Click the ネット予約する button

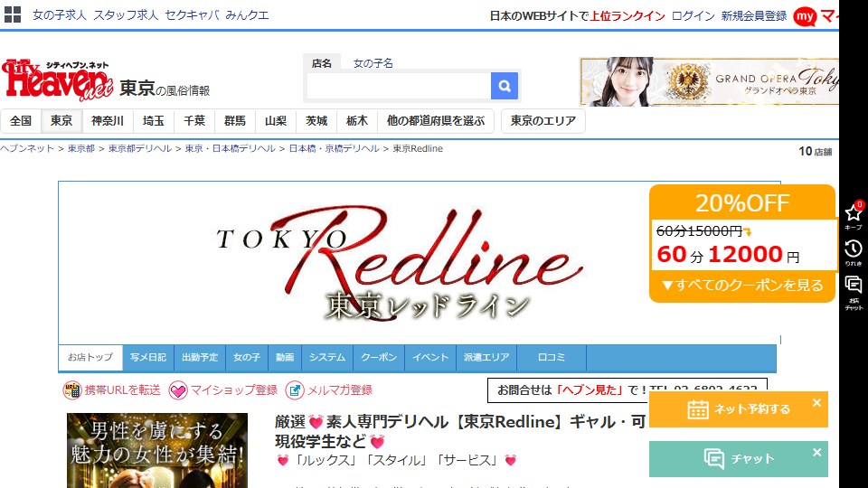(739, 409)
